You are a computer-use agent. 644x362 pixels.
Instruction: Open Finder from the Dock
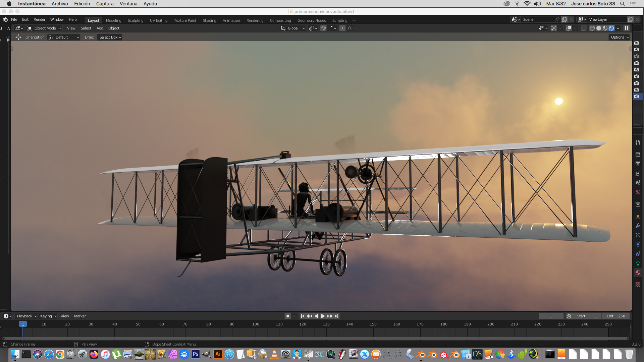tap(15, 354)
